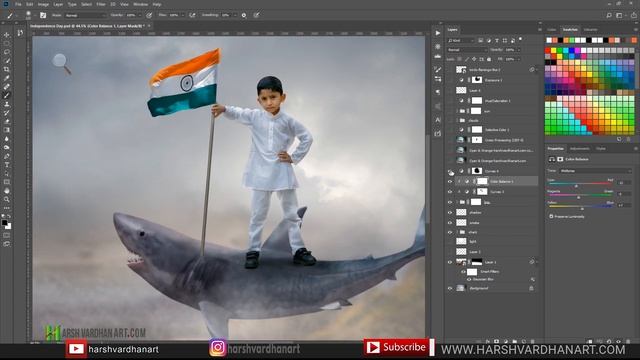Select the Exposure 1 layer

(493, 80)
